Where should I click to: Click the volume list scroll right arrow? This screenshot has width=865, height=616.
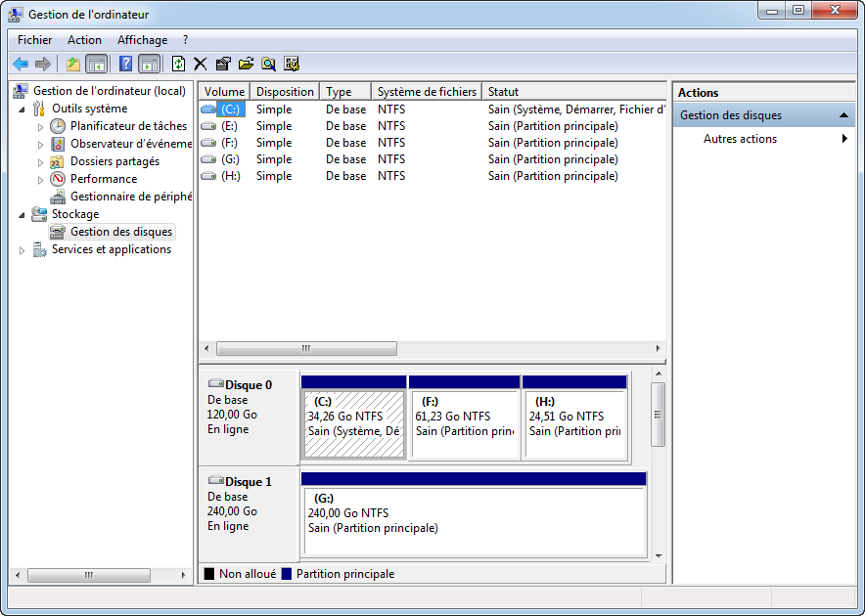(658, 348)
